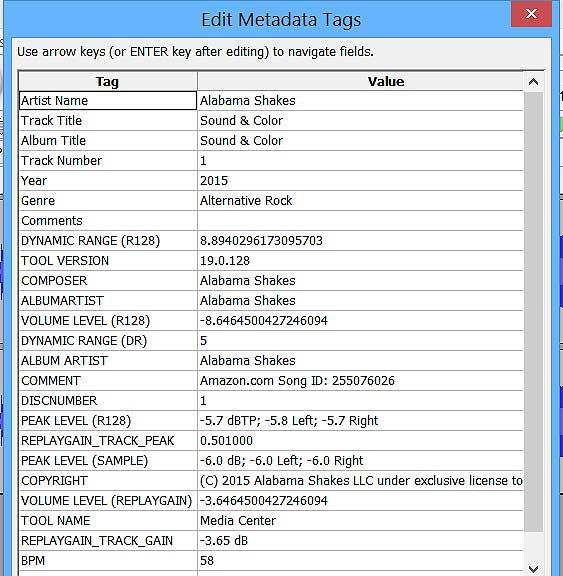
Task: Select the VOLUME LEVEL (REPLAYGAIN) tag cell
Action: (108, 501)
